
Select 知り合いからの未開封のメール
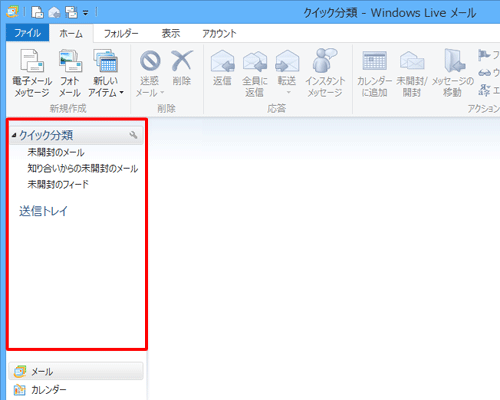82,168
